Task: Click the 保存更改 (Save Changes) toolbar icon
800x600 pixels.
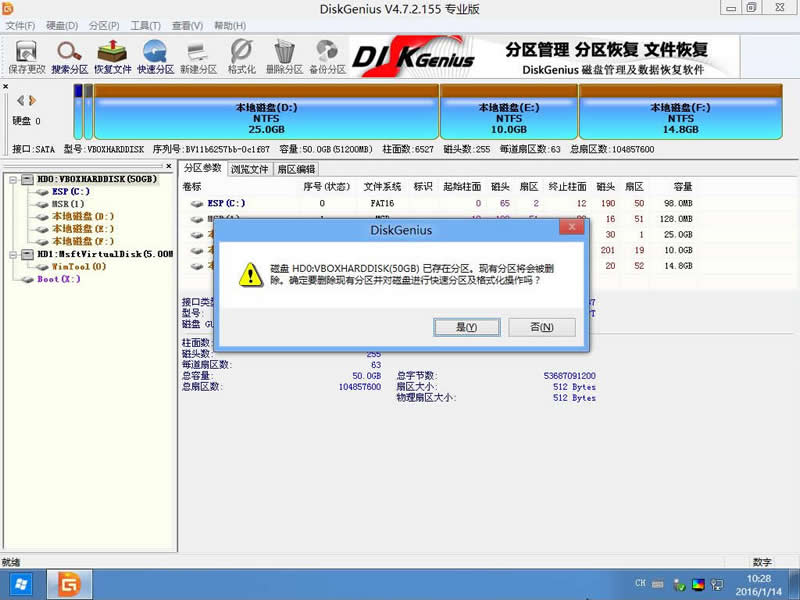Action: click(26, 56)
